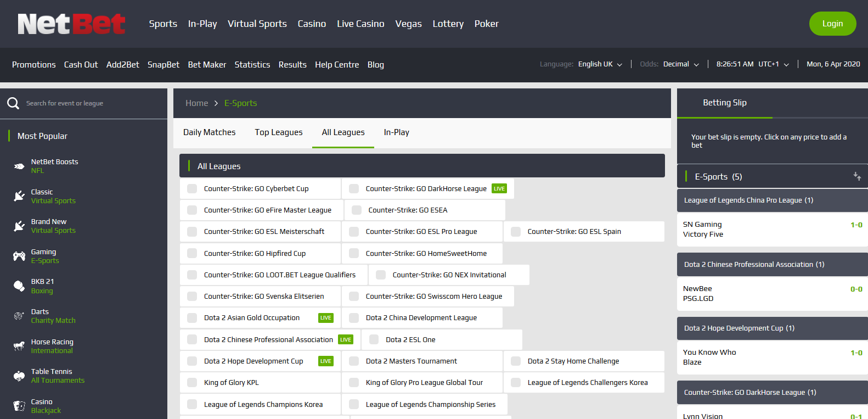Open the Help Centre link
868x419 pixels.
(337, 65)
